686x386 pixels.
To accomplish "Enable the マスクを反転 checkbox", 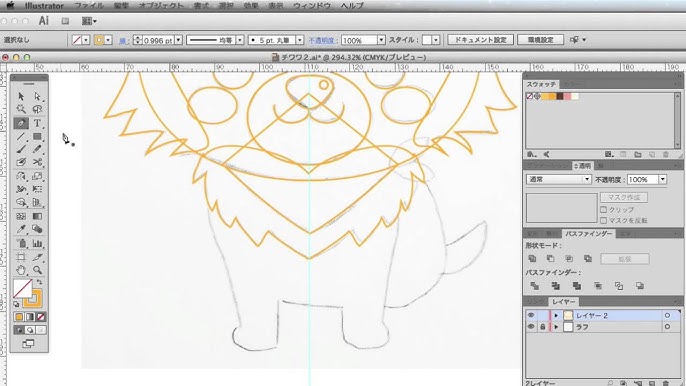I will coord(604,220).
